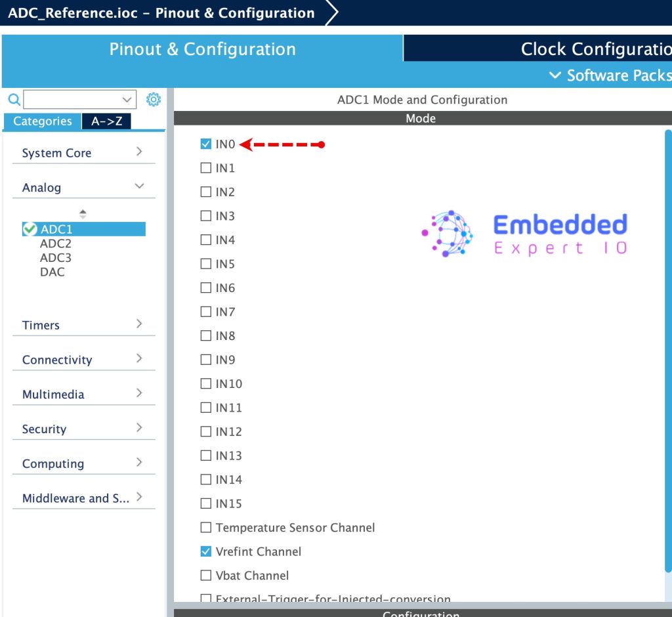Click the search magnifier icon
672x617 pixels.
click(x=13, y=100)
